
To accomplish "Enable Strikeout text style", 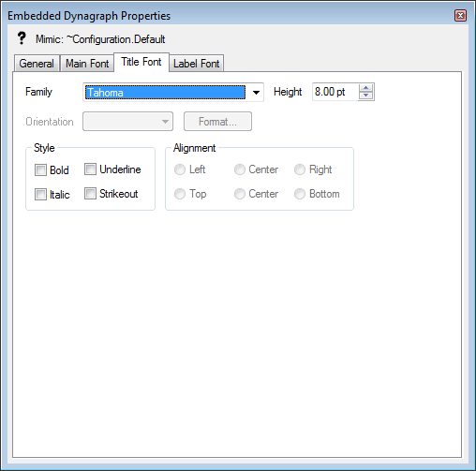I will [x=90, y=194].
